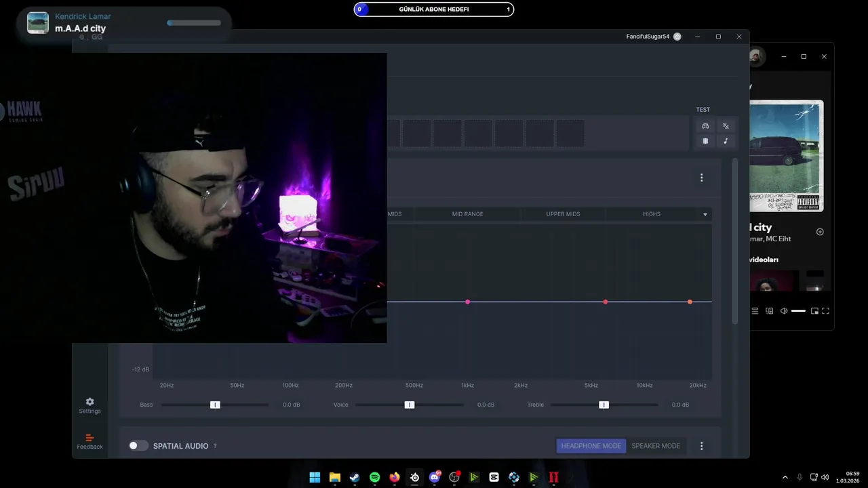Play the music note test sound
This screenshot has height=488, width=868.
click(726, 141)
